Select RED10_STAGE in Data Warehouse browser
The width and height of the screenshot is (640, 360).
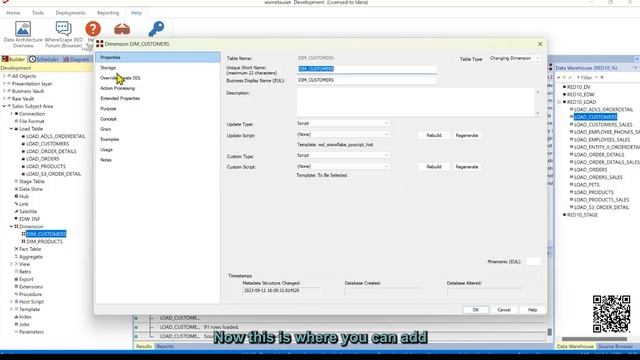(582, 215)
